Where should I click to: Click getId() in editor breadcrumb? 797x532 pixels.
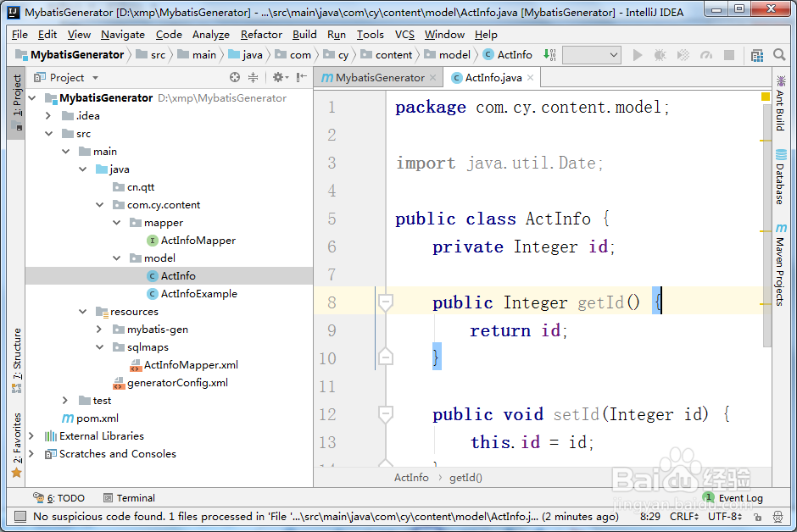tap(465, 478)
